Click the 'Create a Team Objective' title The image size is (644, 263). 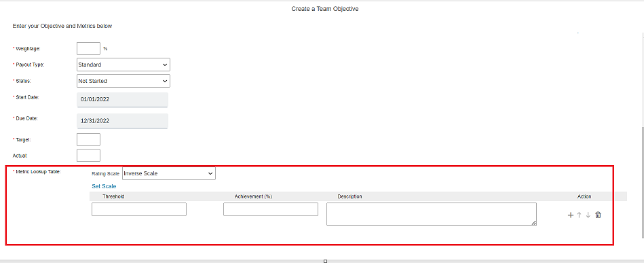click(x=325, y=9)
